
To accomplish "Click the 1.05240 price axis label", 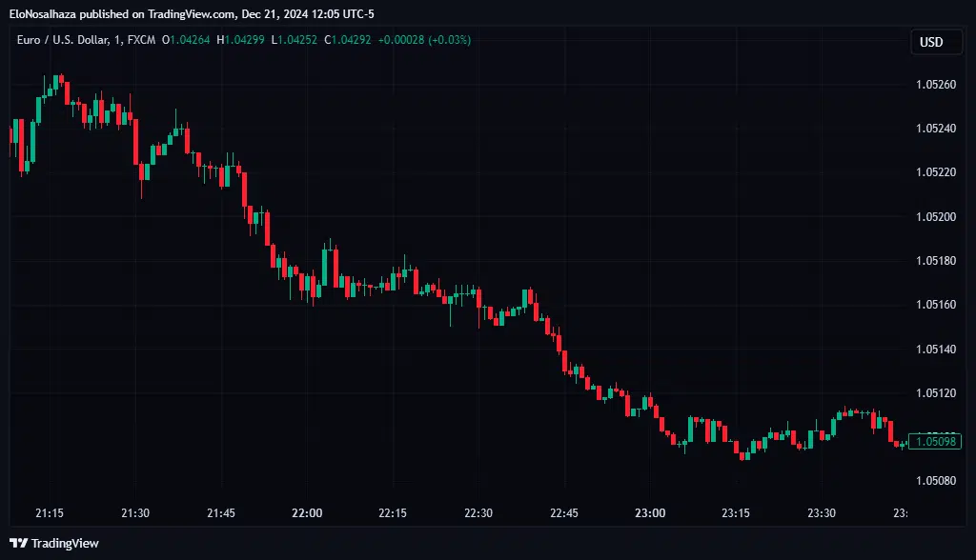I will tap(936, 129).
